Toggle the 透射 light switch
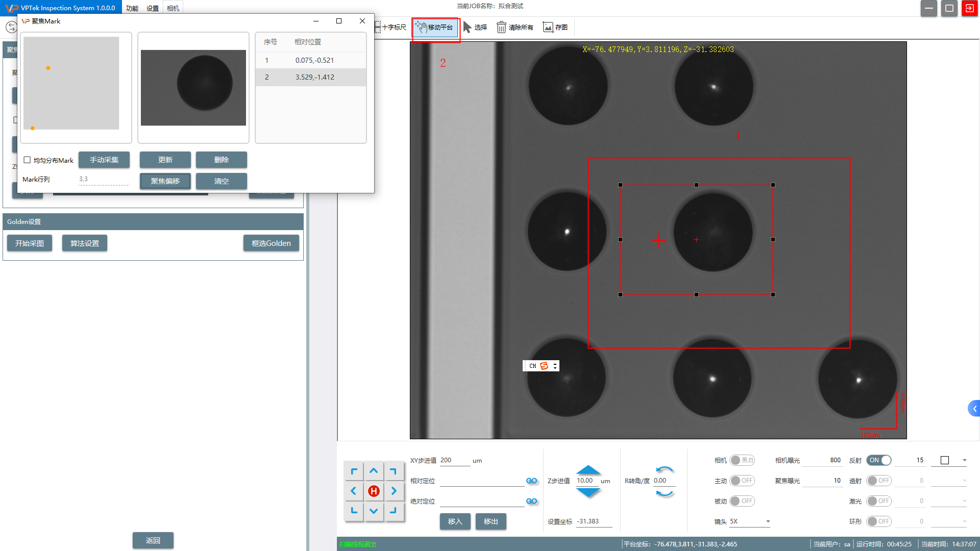The image size is (980, 551). click(879, 481)
